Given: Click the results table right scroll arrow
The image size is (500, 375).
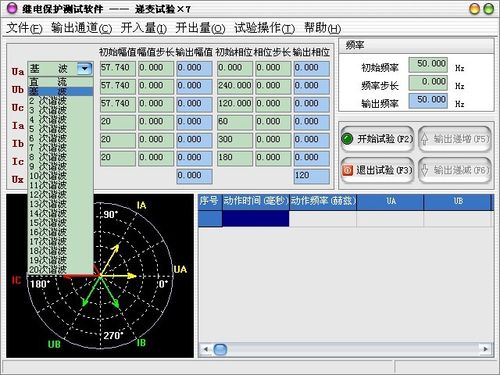Looking at the screenshot, I should (485, 349).
